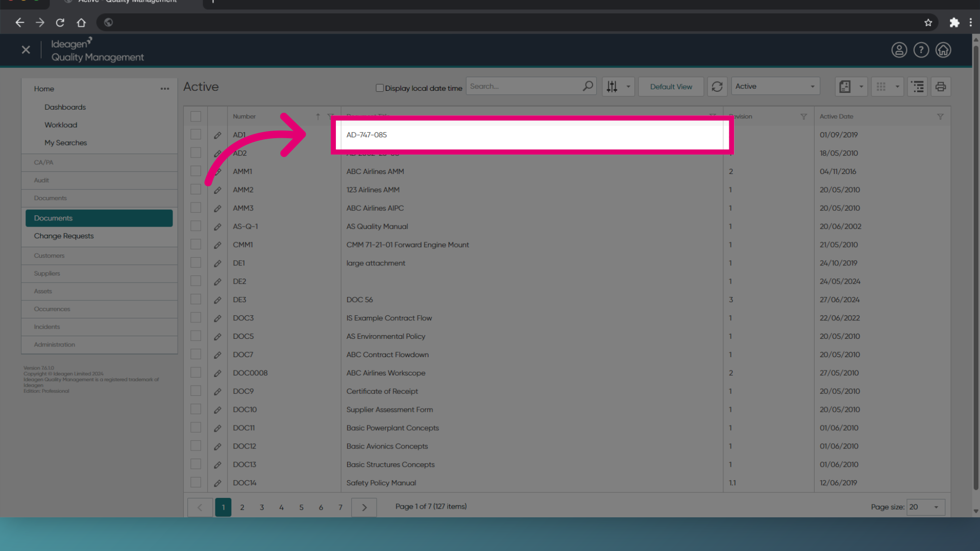Screen dimensions: 980x551
Task: Edit document AMM1 with pencil icon
Action: pyautogui.click(x=217, y=172)
